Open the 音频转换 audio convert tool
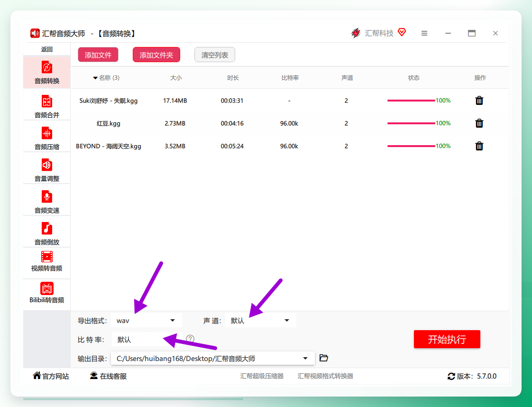532x407 pixels. (x=47, y=72)
